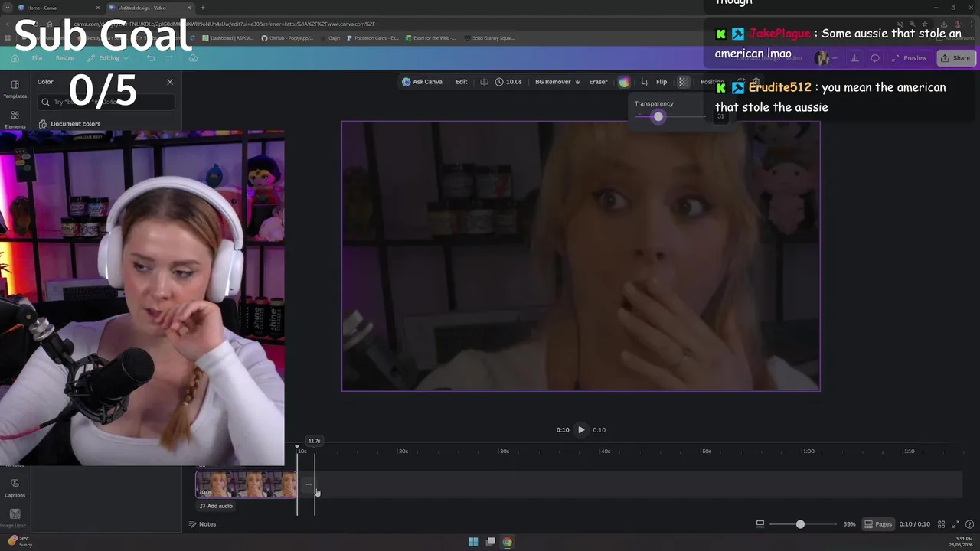Open the help question mark
Screen dimensions: 980x551
click(969, 524)
